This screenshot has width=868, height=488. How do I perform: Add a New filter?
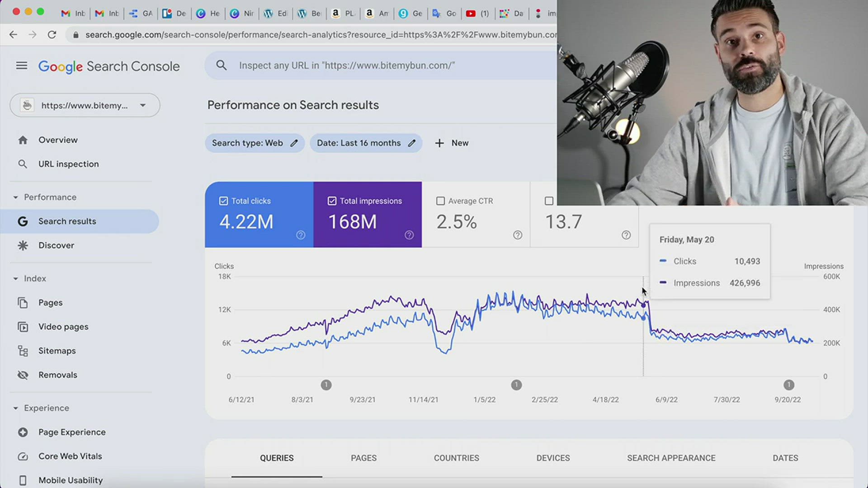[x=451, y=143]
